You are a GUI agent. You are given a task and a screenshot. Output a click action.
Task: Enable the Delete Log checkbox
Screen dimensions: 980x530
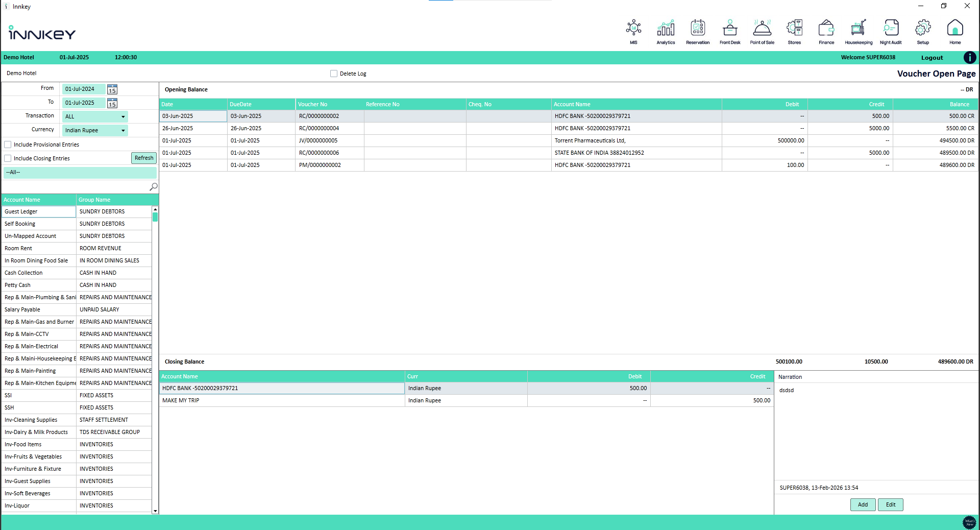[334, 74]
